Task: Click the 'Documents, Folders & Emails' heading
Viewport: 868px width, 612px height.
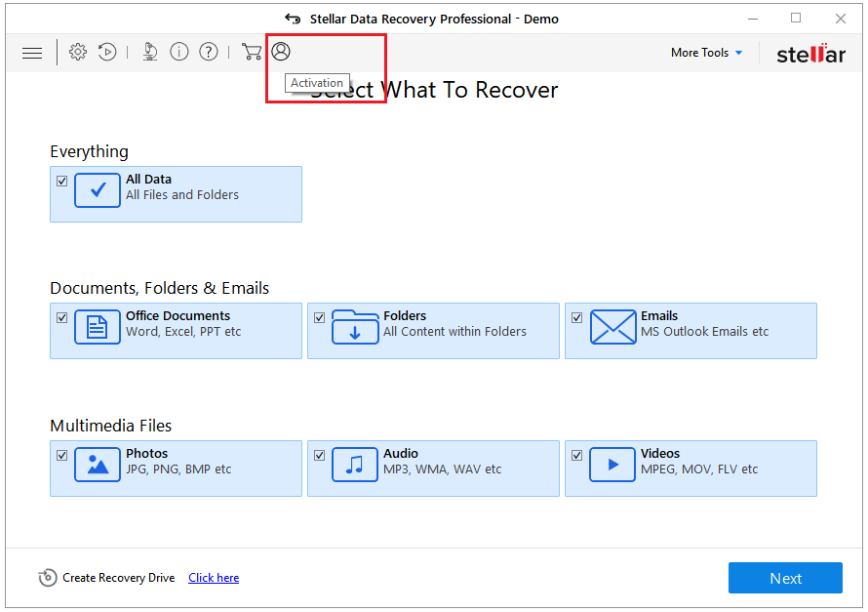Action: click(159, 288)
